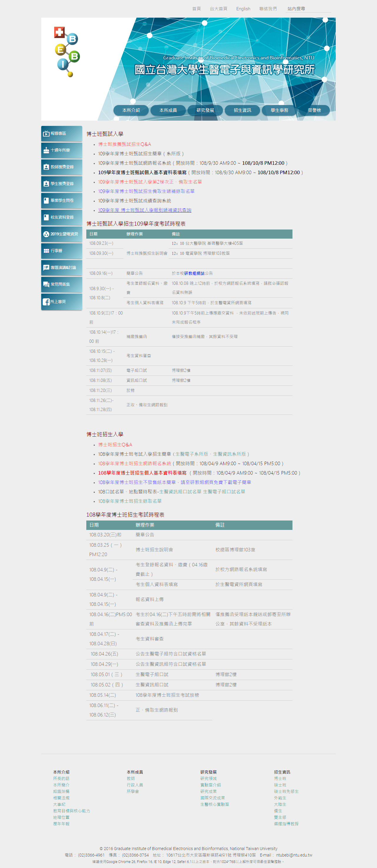Screen dimensions: 377x868
Task: Open 生醫電子組口試名單 link
Action: (x=224, y=492)
